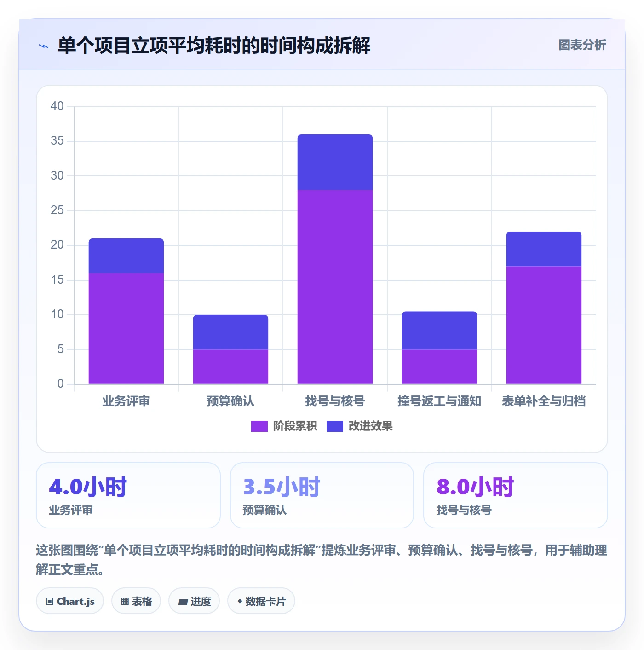Click the chart title 单个项目立项平均耗时的时间构成拆解
Screen dimensions: 644x650
click(214, 46)
